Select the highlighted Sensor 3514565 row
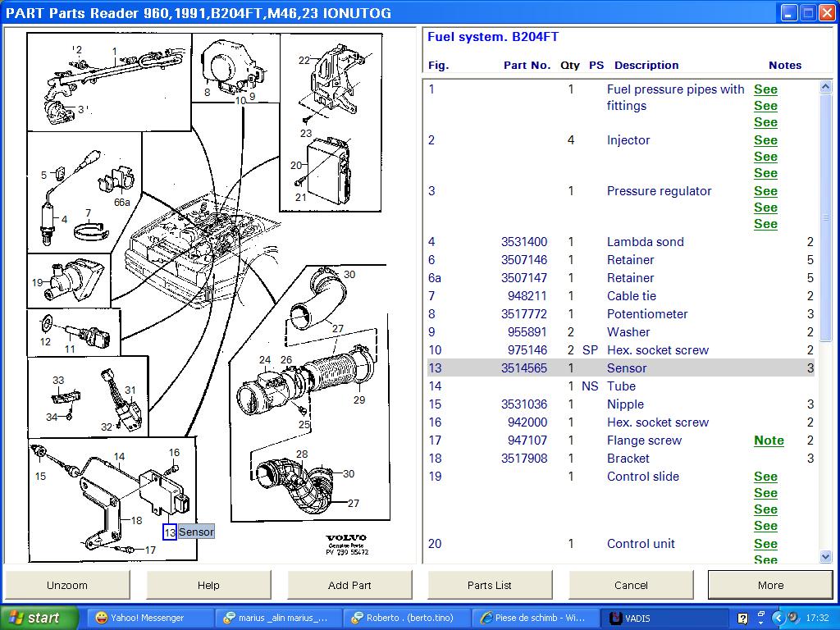The width and height of the screenshot is (840, 630). 621,368
